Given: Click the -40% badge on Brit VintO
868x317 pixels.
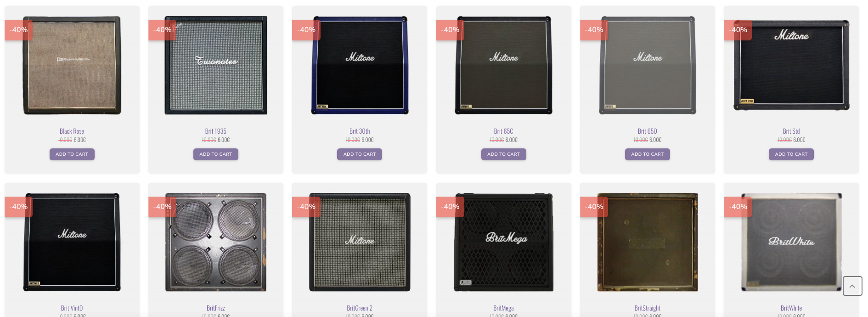Looking at the screenshot, I should coord(19,207).
